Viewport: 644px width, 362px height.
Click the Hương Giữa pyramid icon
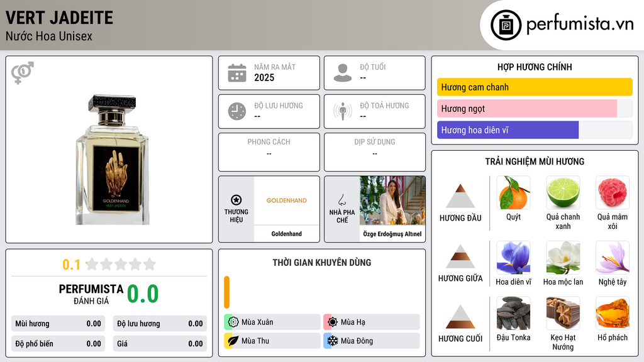pos(460,256)
